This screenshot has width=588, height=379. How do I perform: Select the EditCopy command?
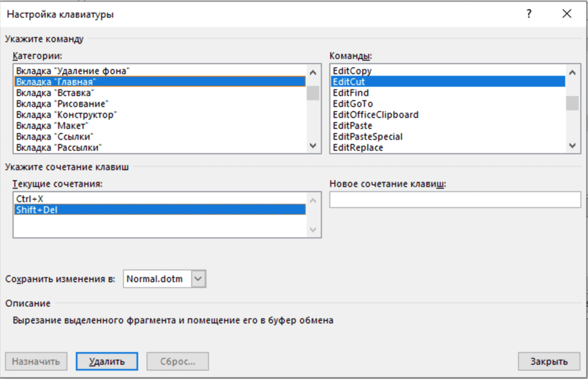pyautogui.click(x=352, y=71)
